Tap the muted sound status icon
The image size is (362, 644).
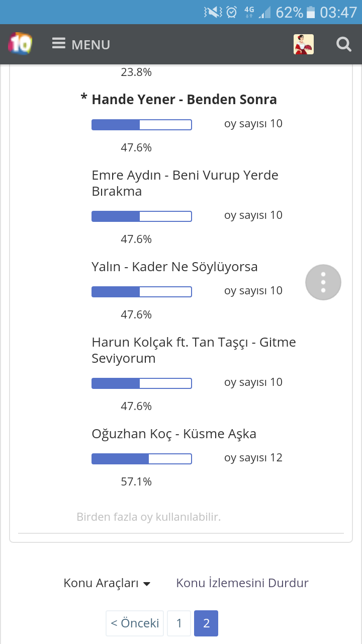pyautogui.click(x=212, y=12)
